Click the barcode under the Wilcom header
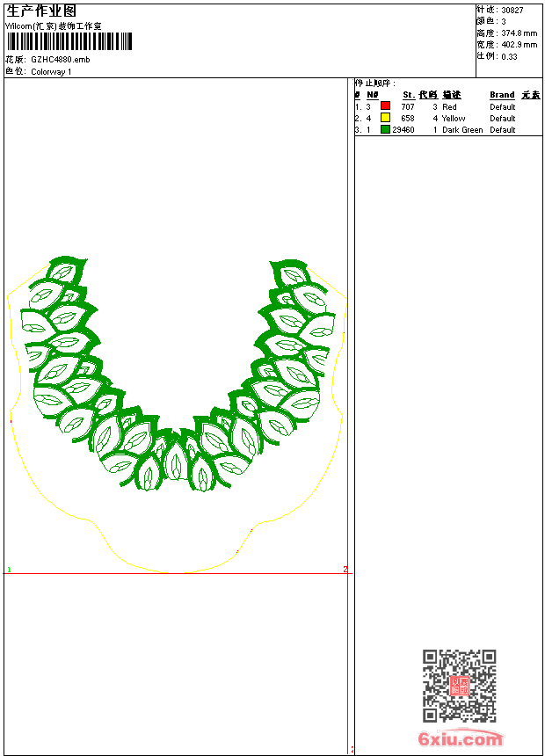 [x=69, y=41]
